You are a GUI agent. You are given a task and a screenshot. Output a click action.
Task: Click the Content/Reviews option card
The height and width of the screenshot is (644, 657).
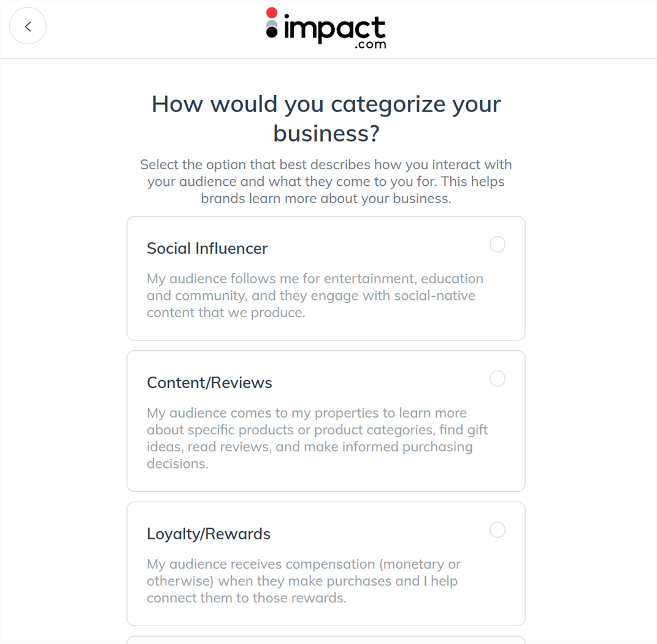point(326,421)
